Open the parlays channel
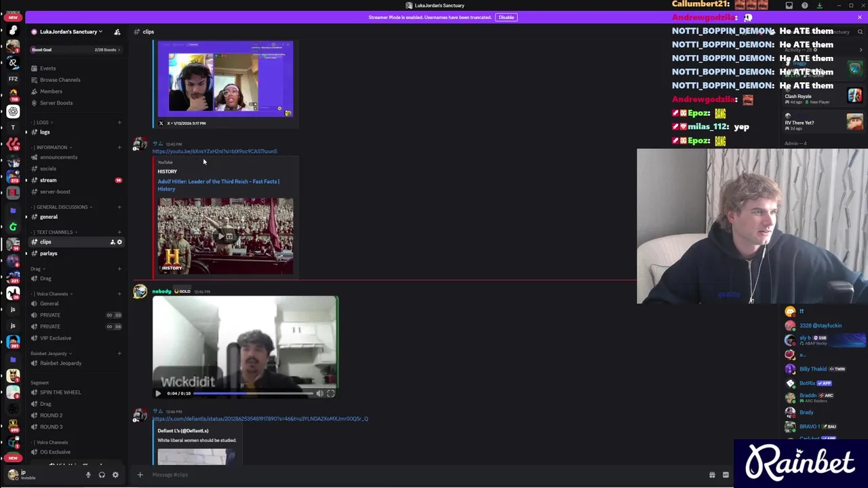The height and width of the screenshot is (488, 868). point(48,253)
